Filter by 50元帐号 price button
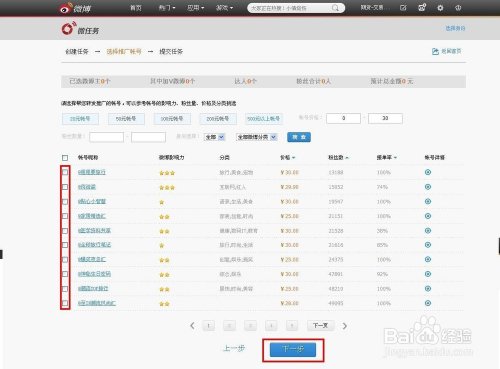This screenshot has width=500, height=369. (x=126, y=119)
